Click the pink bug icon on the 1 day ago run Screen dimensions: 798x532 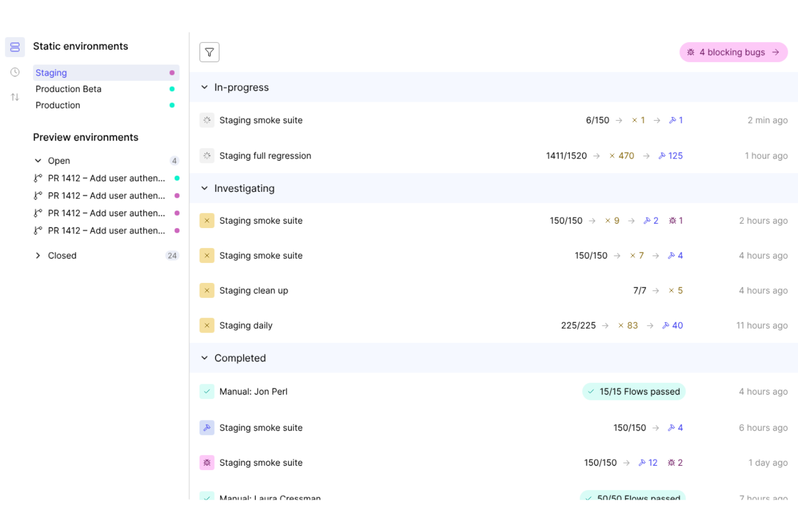pyautogui.click(x=207, y=462)
